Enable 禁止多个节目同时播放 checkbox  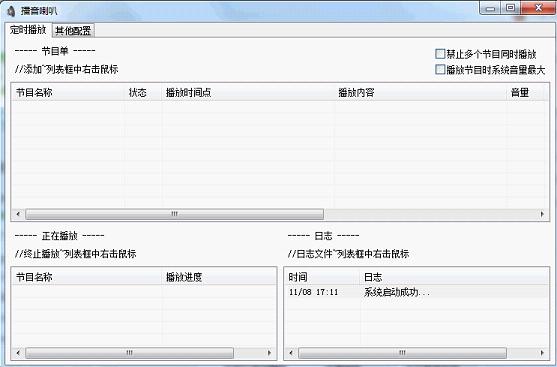pos(440,54)
